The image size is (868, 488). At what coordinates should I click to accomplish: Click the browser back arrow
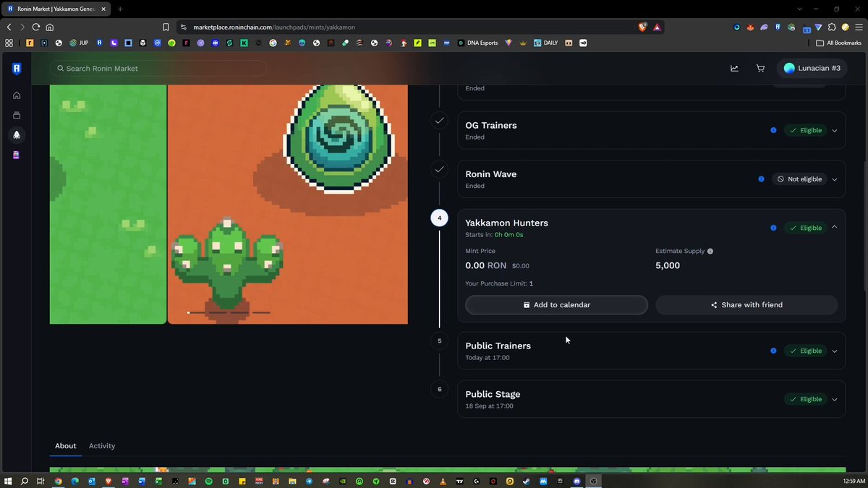(x=9, y=27)
